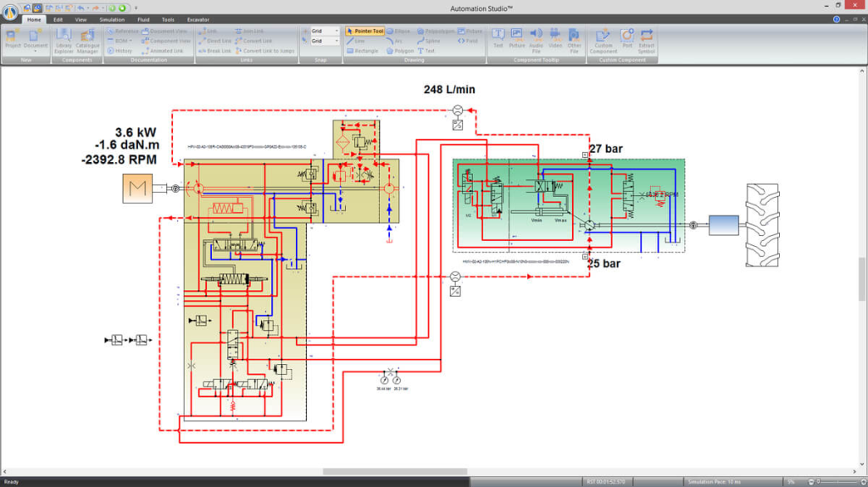Open the History tool
The height and width of the screenshot is (487, 868).
[x=120, y=51]
